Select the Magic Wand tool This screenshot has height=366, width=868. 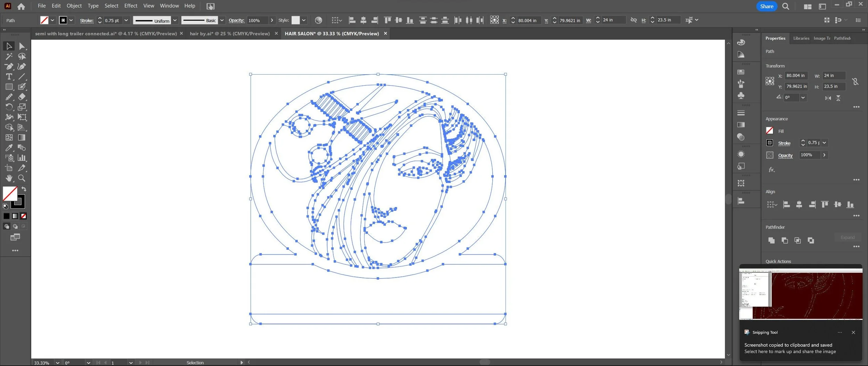tap(9, 56)
